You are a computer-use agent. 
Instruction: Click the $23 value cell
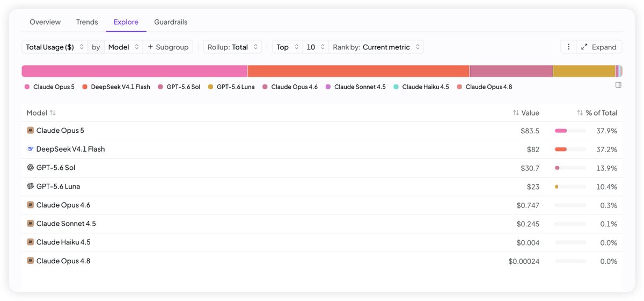[x=533, y=187]
